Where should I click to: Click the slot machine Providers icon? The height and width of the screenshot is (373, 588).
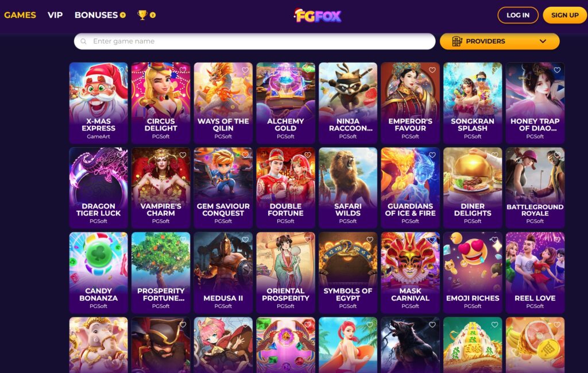tap(457, 41)
